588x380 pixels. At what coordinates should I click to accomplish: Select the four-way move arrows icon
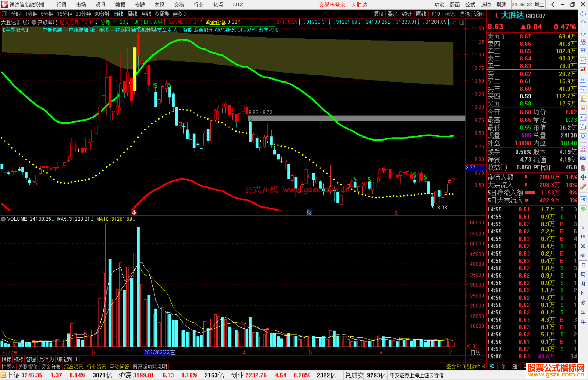(583, 177)
